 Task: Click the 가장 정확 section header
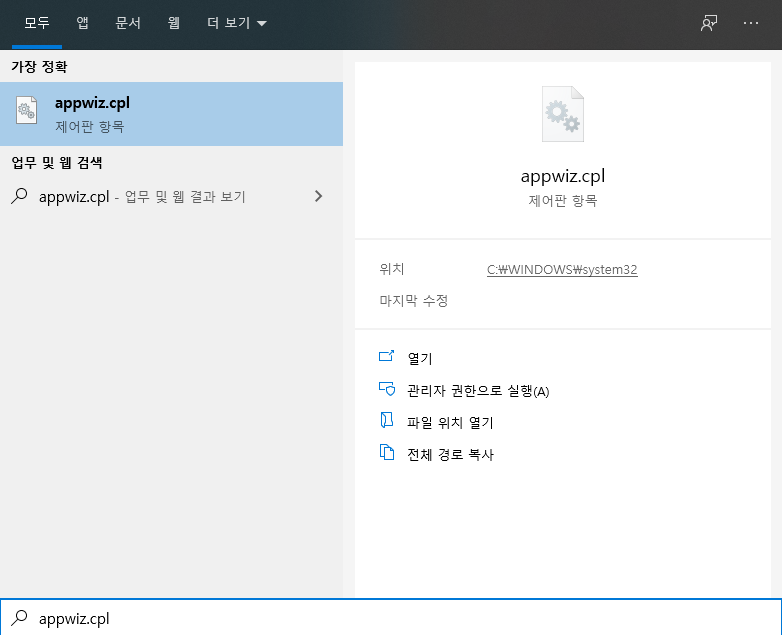(x=39, y=66)
